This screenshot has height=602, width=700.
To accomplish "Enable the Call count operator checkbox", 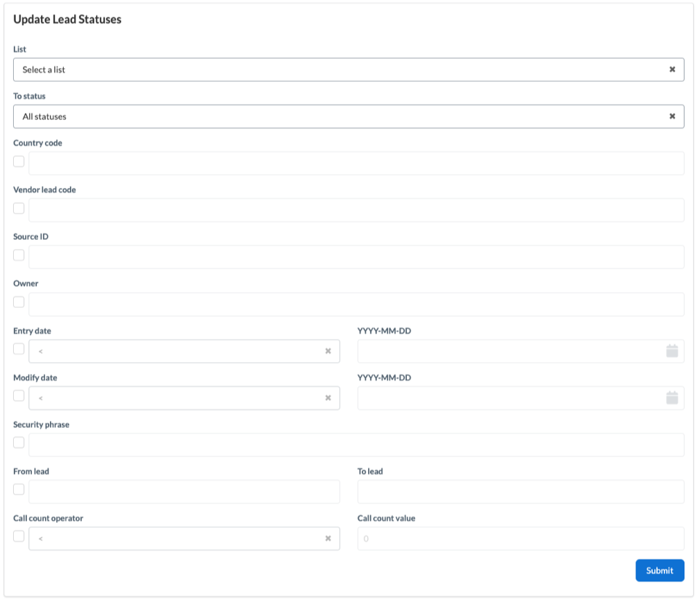I will tap(19, 536).
